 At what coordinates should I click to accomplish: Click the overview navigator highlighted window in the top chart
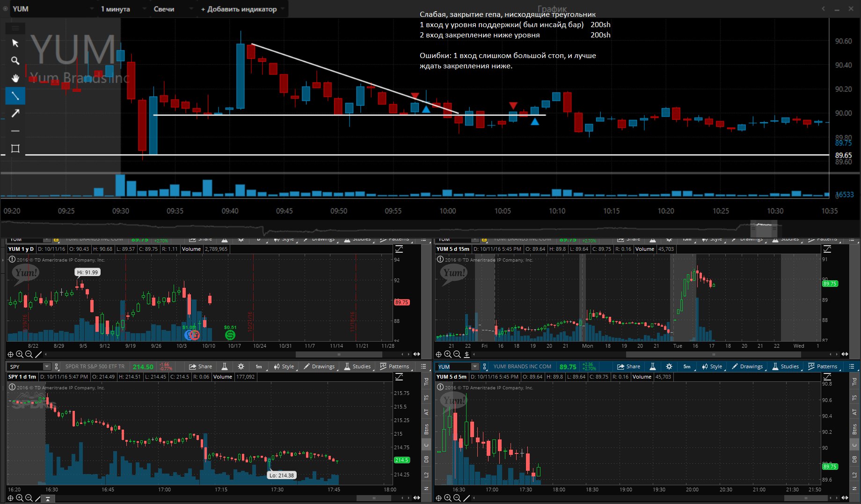[764, 229]
